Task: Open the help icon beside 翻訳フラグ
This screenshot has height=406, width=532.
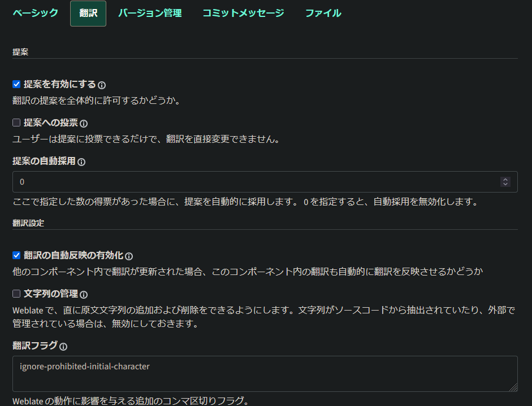Action: (63, 346)
